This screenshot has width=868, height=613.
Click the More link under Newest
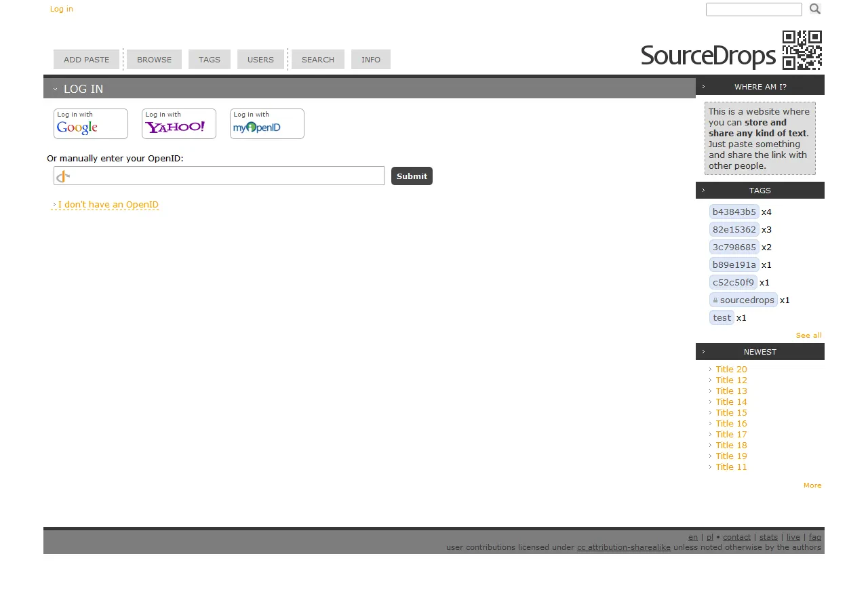click(x=812, y=485)
